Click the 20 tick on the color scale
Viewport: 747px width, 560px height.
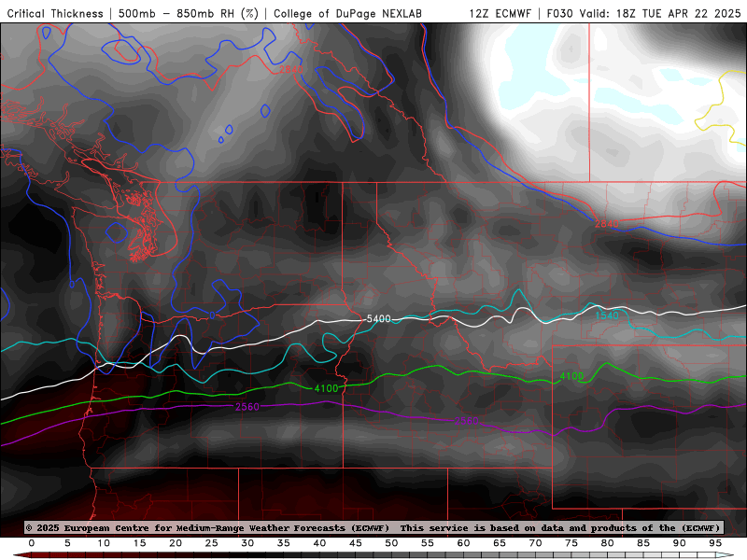176,543
